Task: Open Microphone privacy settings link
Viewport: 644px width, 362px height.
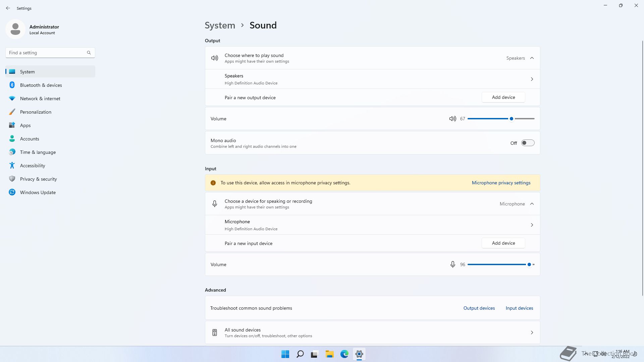Action: (501, 183)
